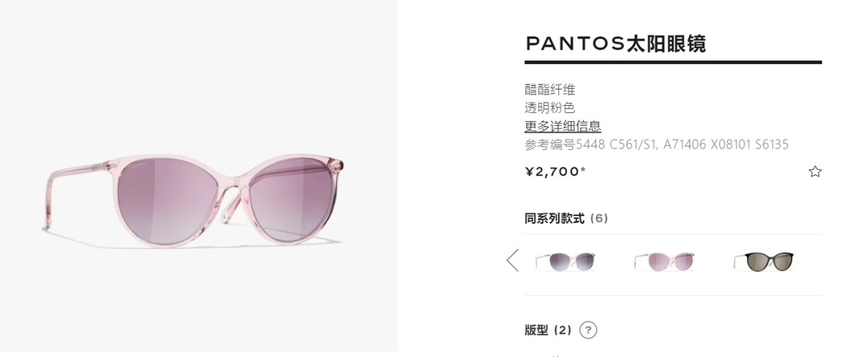Click the (6) count beside 同系列款式
This screenshot has height=357, width=868.
(599, 218)
